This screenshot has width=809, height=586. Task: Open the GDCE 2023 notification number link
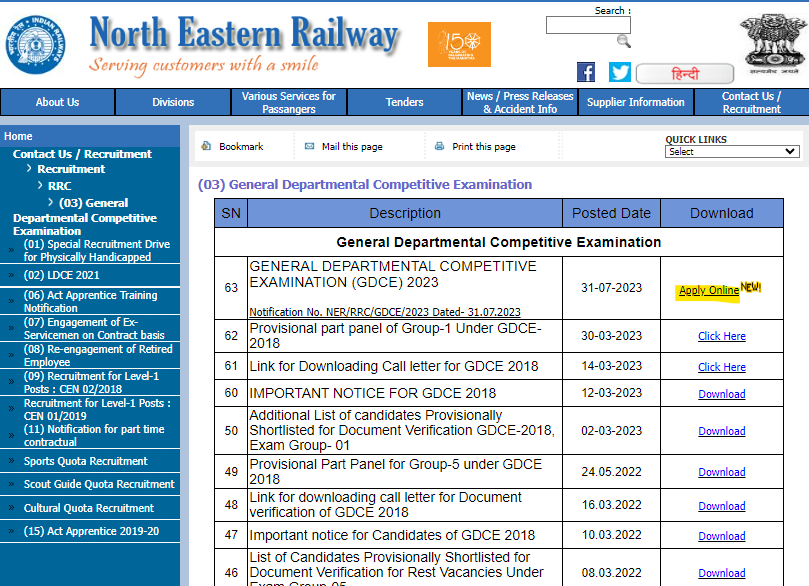(385, 312)
